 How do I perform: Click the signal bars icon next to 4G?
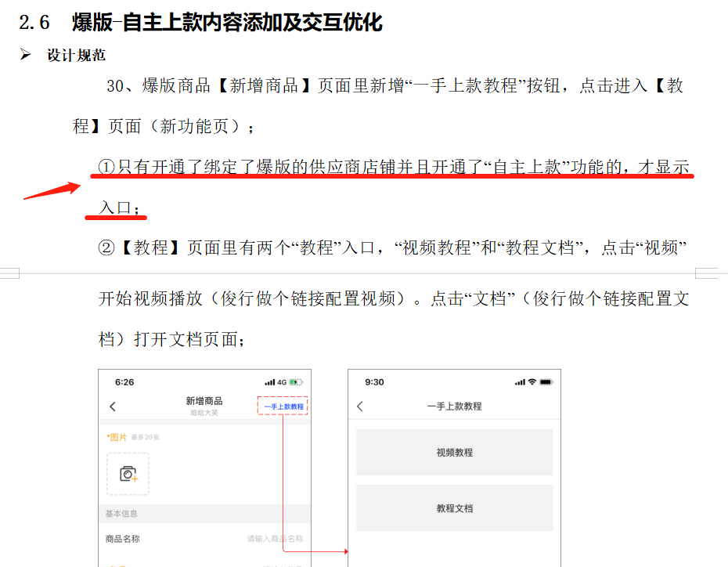(x=270, y=382)
